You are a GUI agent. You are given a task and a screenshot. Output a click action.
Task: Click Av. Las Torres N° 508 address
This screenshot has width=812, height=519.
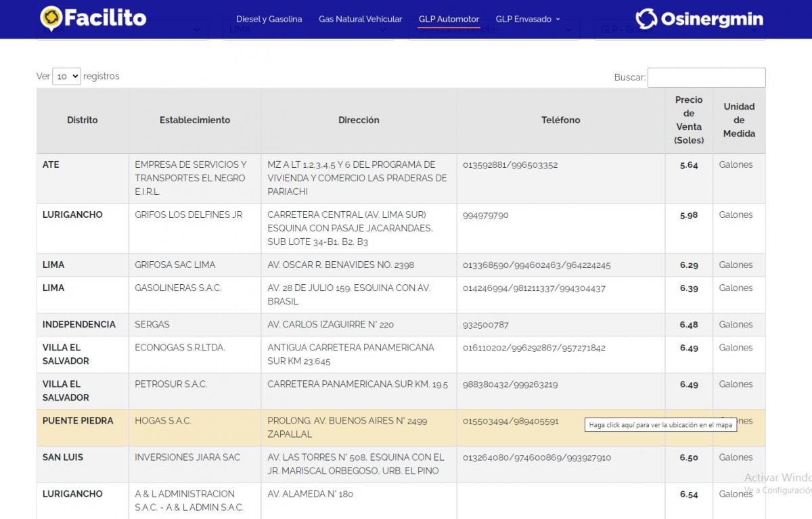[x=356, y=464]
